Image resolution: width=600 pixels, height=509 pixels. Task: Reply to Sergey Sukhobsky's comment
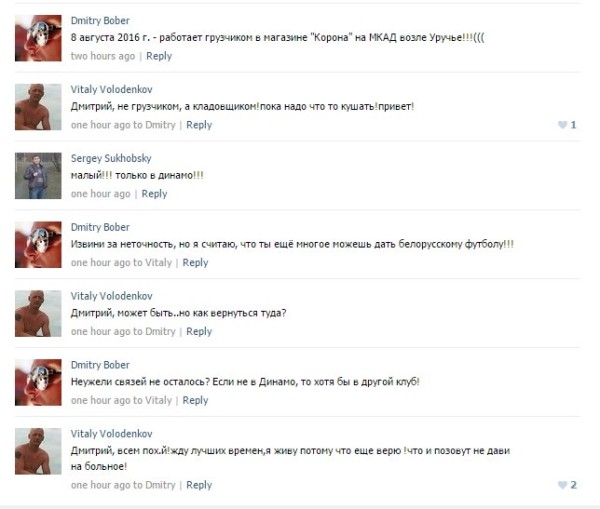pyautogui.click(x=154, y=194)
